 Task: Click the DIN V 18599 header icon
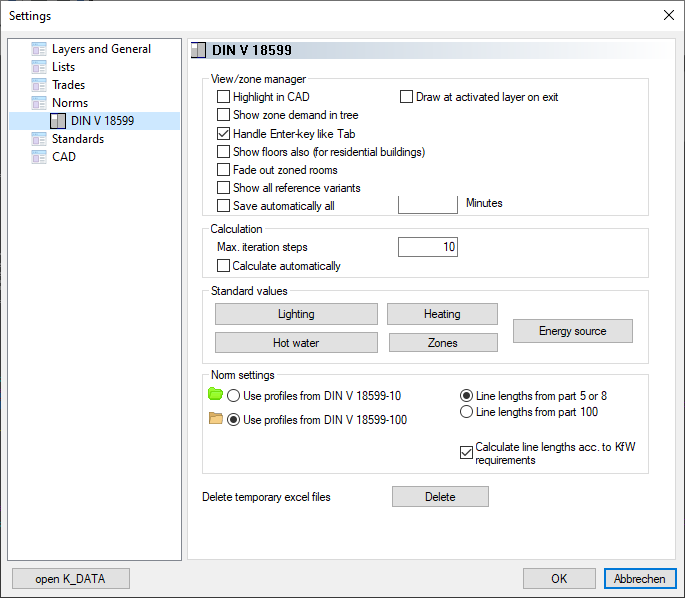(x=198, y=50)
